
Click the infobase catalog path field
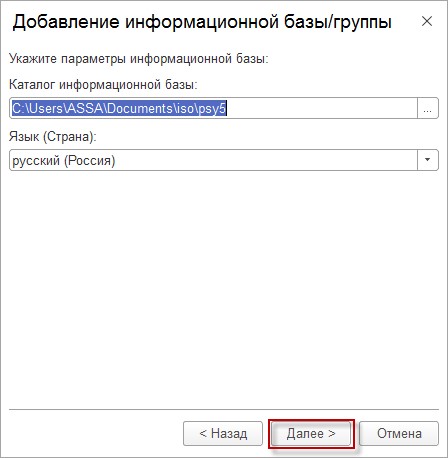[x=213, y=108]
